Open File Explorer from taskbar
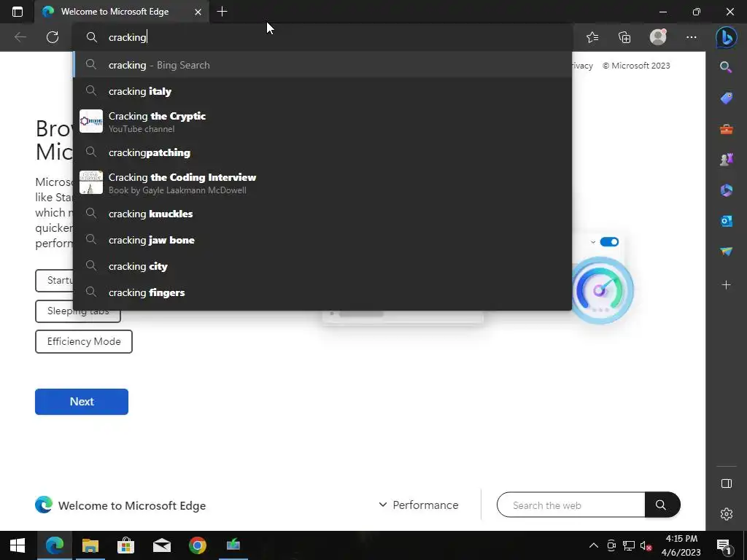 coord(90,545)
